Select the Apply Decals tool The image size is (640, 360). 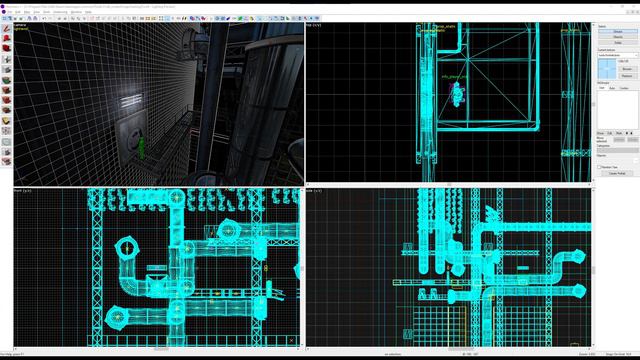(x=6, y=100)
